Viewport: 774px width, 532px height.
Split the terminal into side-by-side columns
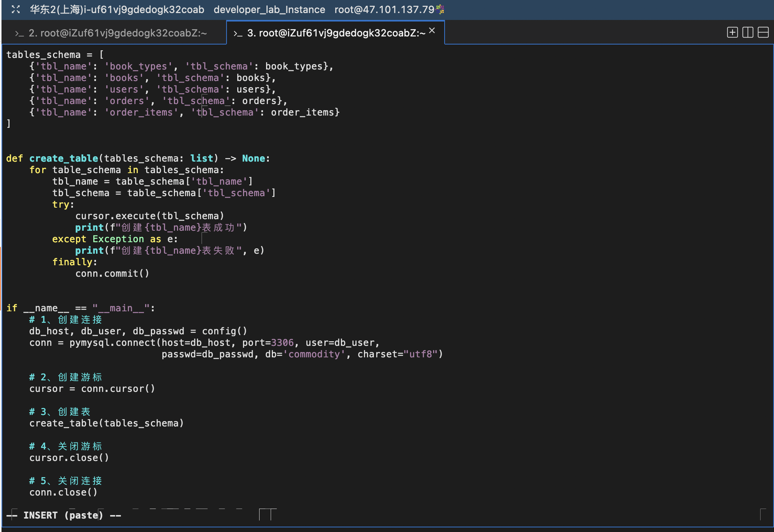[748, 32]
